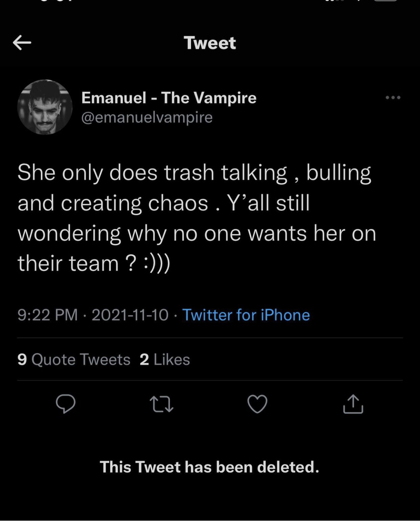Tap the 2021-11-10 date
The image size is (420, 522).
130,315
